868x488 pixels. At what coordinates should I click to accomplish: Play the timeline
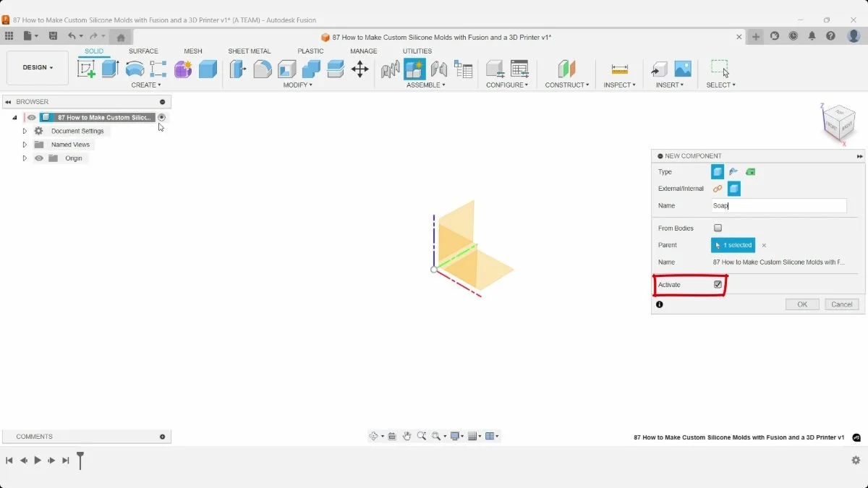[x=38, y=460]
